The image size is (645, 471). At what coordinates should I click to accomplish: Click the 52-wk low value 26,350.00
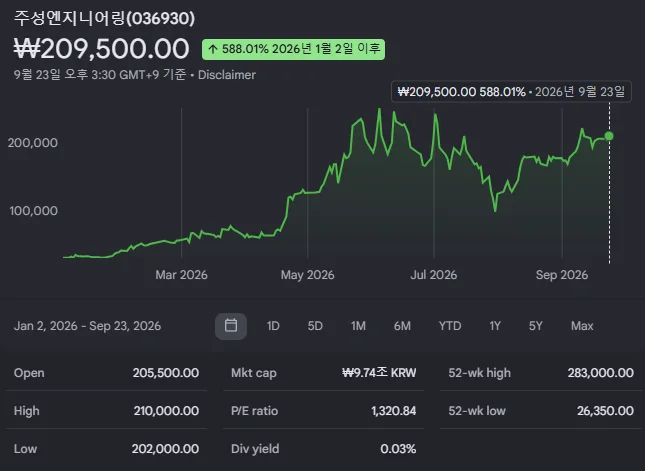point(605,411)
